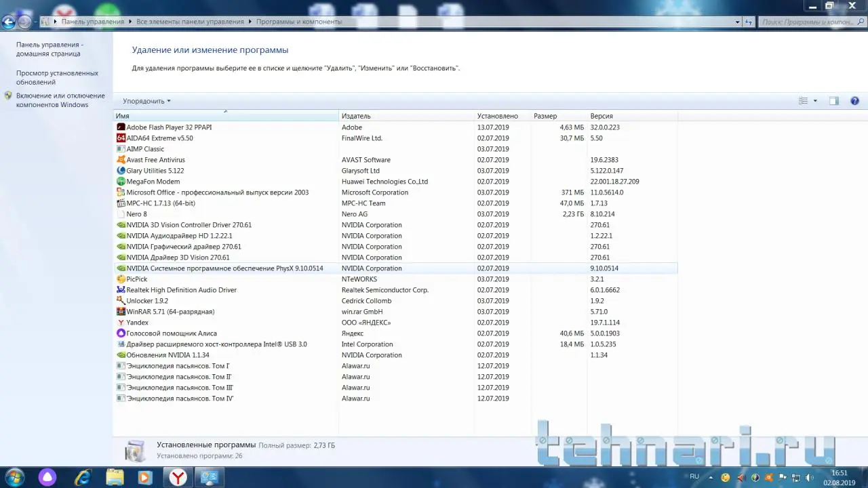Toggle the preview pane icon in toolbar
The width and height of the screenshot is (868, 488).
[834, 101]
